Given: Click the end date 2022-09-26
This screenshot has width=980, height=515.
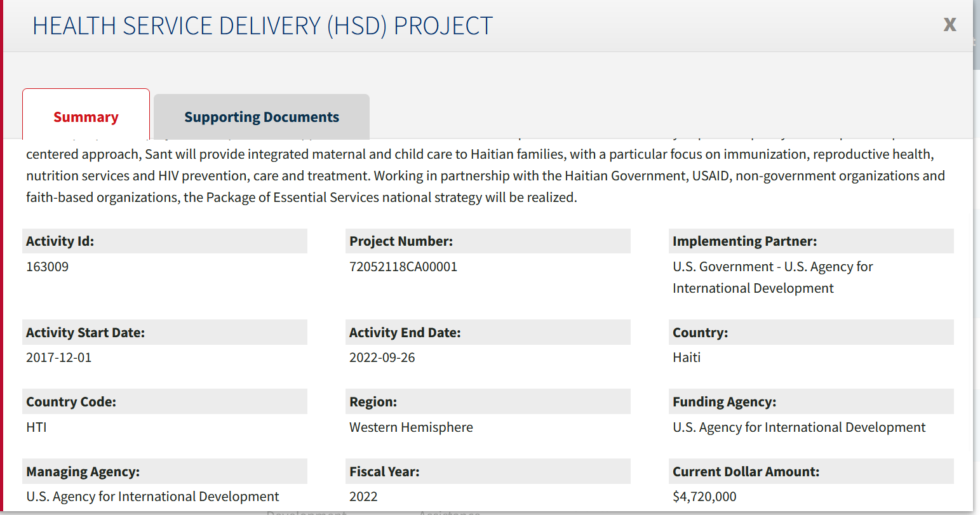Looking at the screenshot, I should [382, 358].
